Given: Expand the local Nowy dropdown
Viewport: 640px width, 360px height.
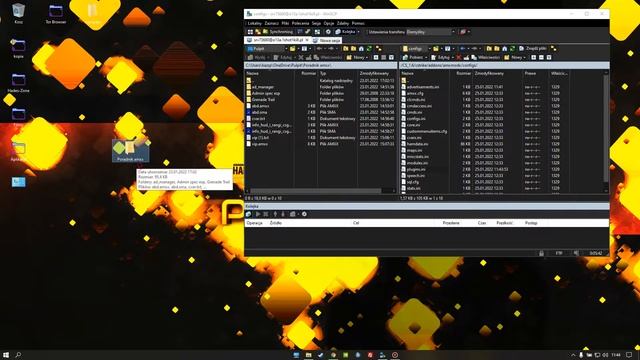Looking at the screenshot, I should coord(367,58).
